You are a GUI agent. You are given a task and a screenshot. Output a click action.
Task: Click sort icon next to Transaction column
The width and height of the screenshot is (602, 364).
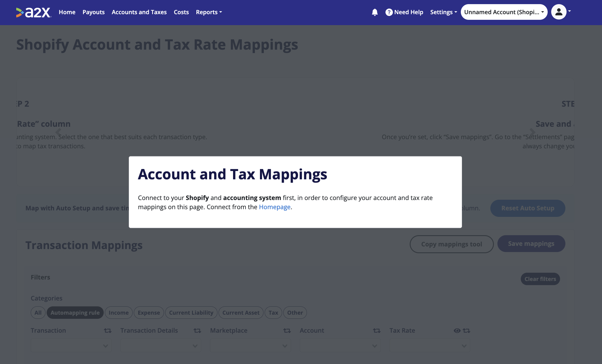[108, 331]
